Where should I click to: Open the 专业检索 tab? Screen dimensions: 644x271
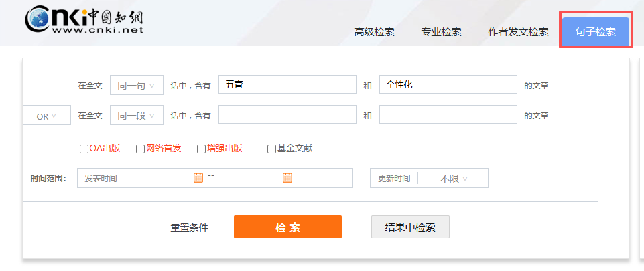[x=441, y=32]
